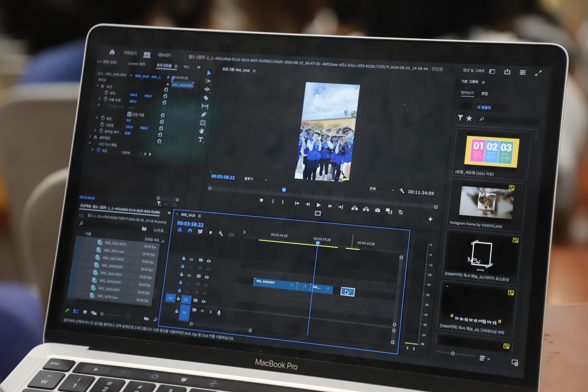Play the program monitor
This screenshot has width=588, height=392.
tap(318, 205)
